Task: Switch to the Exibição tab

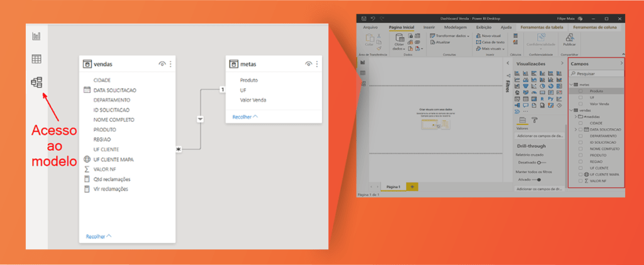Action: [484, 27]
